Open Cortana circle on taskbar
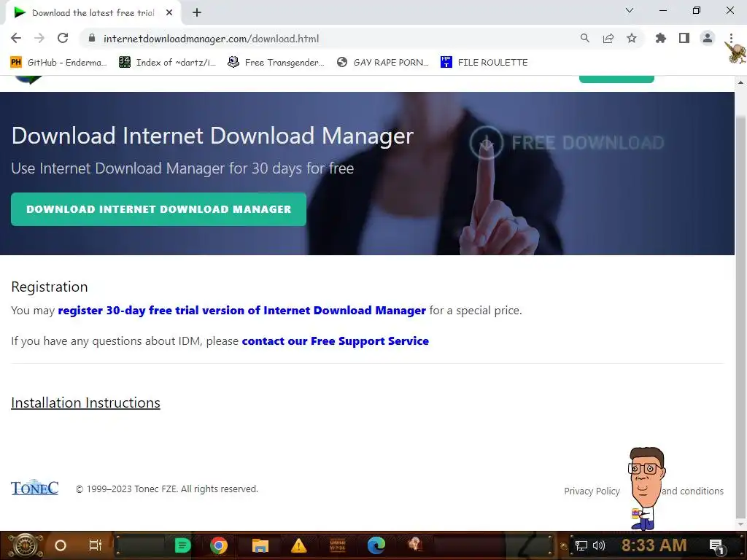 61,545
